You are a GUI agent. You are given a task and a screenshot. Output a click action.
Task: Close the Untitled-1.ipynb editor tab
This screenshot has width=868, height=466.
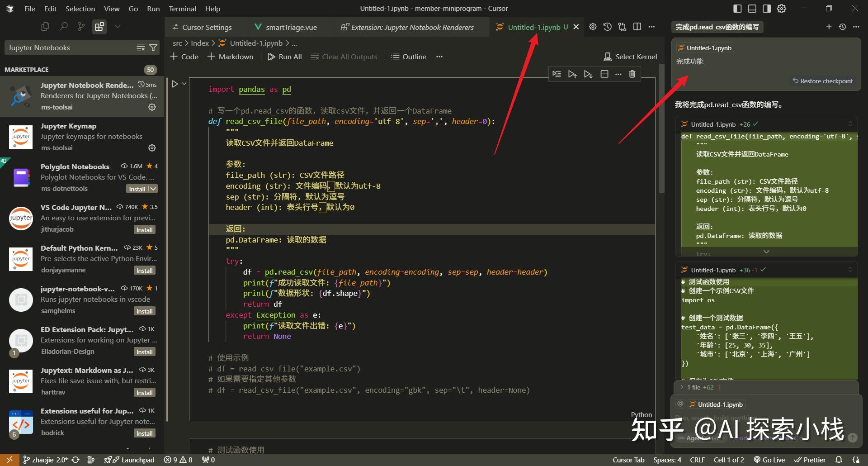576,27
